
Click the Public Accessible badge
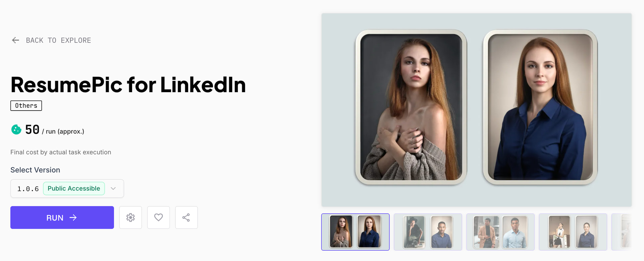coord(74,188)
